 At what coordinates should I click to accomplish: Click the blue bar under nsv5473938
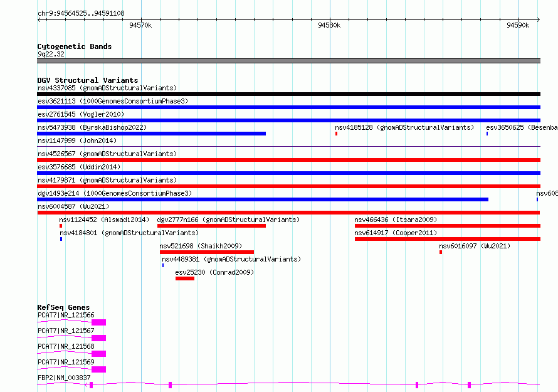(151, 134)
